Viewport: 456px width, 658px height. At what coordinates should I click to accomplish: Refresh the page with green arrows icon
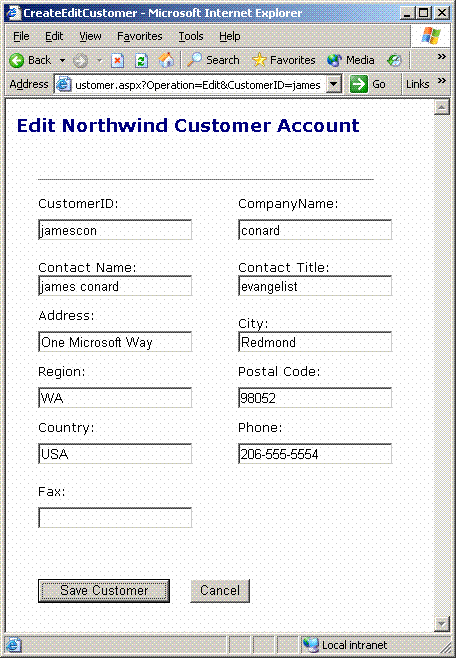click(x=141, y=61)
